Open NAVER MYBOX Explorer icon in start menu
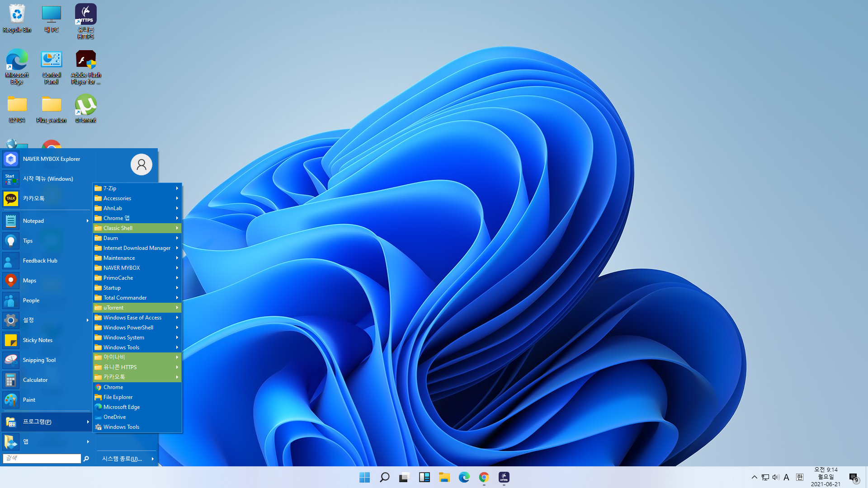868x488 pixels. tap(11, 159)
